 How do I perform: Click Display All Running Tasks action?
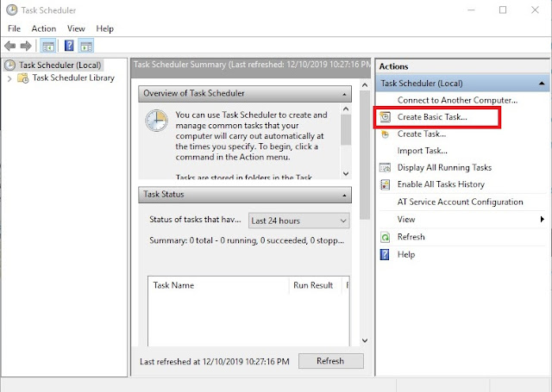[444, 168]
